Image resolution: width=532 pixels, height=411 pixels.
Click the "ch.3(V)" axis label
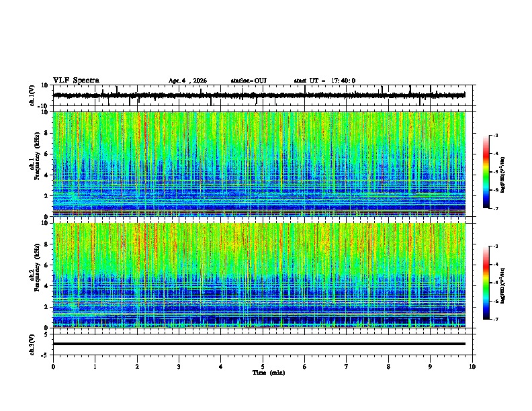pos(32,345)
